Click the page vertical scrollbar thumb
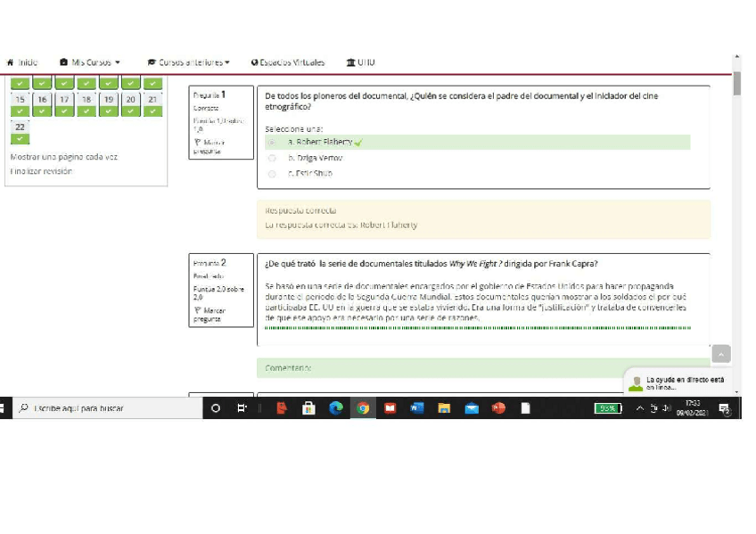Image resolution: width=756 pixels, height=534 pixels. (x=736, y=84)
